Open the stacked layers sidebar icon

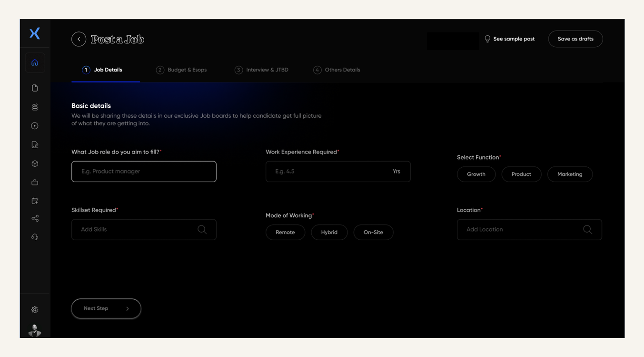35,107
